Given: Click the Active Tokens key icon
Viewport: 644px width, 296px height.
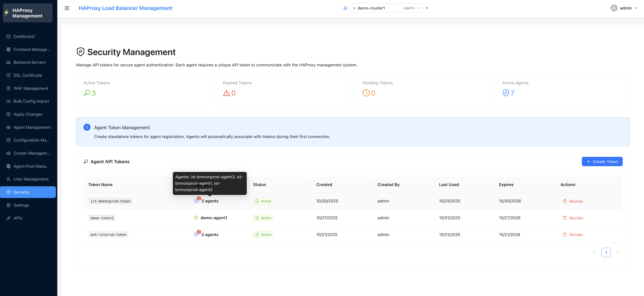Looking at the screenshot, I should (87, 93).
